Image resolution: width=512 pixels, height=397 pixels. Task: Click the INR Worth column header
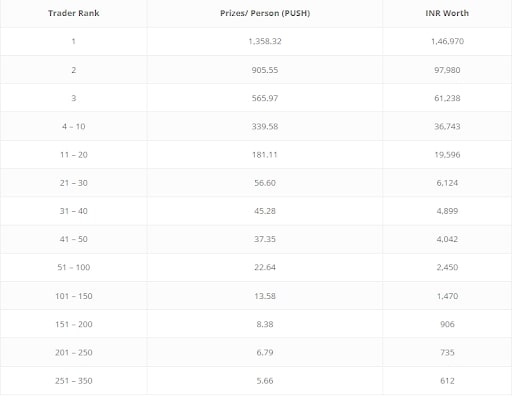(447, 13)
